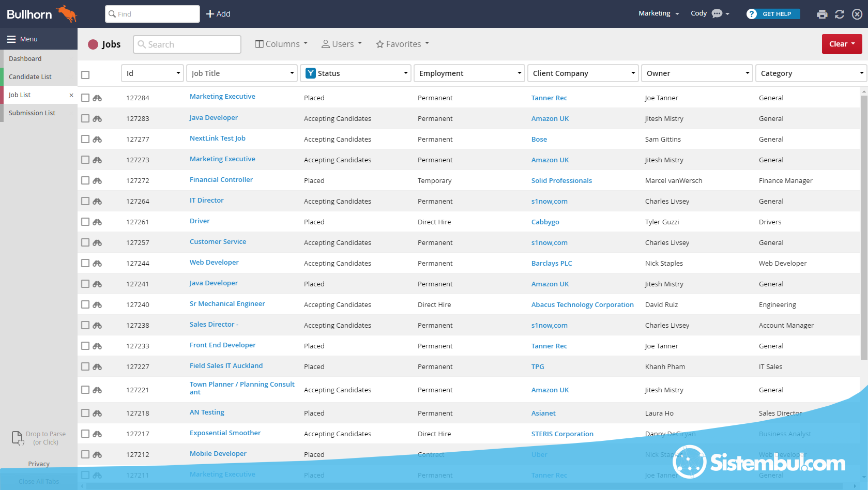Expand the Users dropdown
The image size is (868, 490).
pos(342,44)
